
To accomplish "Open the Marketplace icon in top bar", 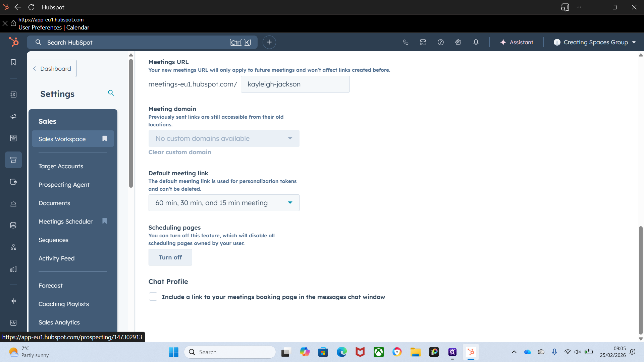I will click(423, 42).
